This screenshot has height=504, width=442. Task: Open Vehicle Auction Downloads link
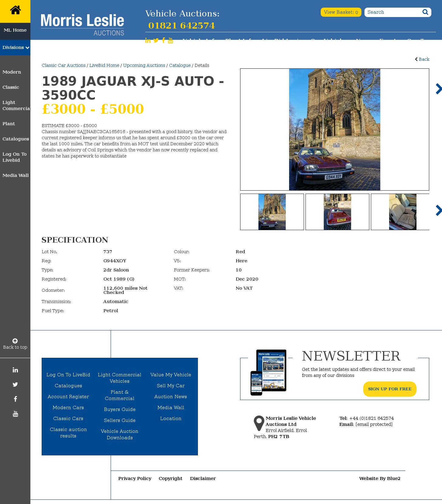120,434
